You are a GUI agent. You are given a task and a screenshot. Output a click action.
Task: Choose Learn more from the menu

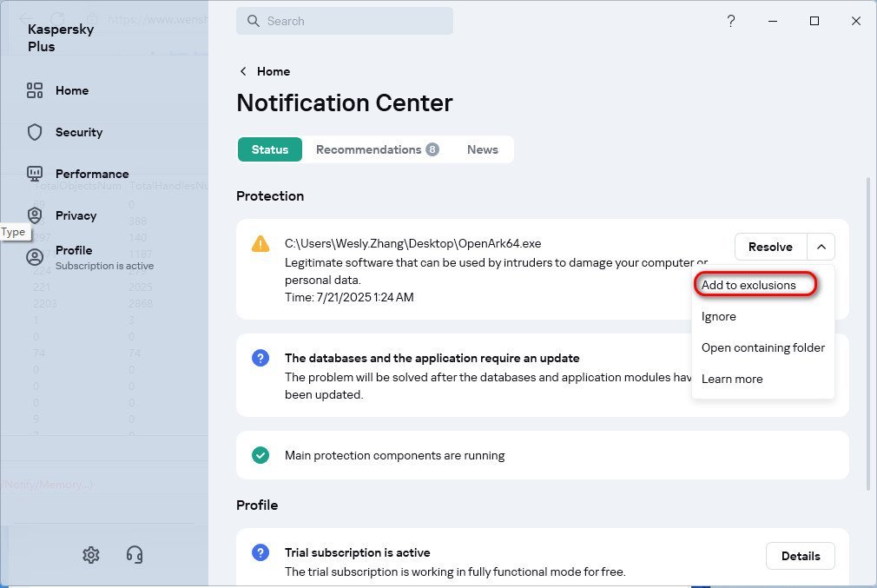pyautogui.click(x=732, y=380)
